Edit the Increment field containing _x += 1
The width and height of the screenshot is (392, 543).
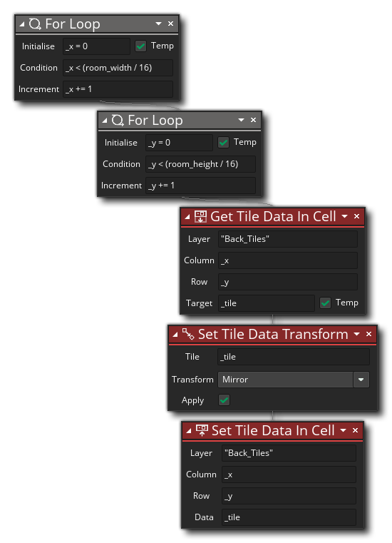(118, 89)
